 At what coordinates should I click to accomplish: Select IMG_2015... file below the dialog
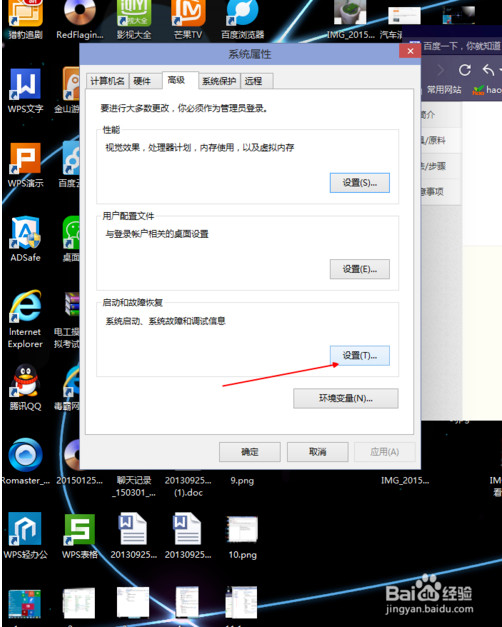[405, 480]
